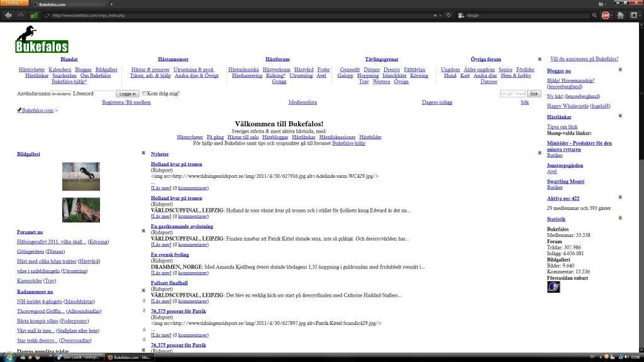
Task: Open the Hästforum menu heading
Action: 277,59
